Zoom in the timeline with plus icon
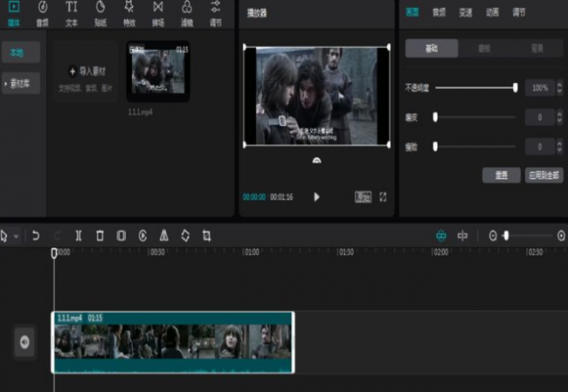The image size is (568, 392). 561,236
